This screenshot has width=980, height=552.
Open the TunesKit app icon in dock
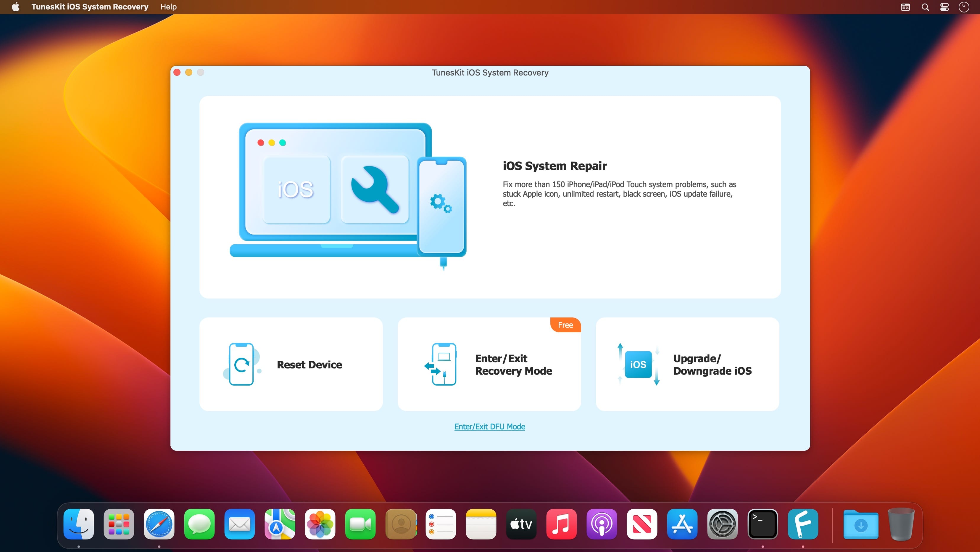click(803, 524)
